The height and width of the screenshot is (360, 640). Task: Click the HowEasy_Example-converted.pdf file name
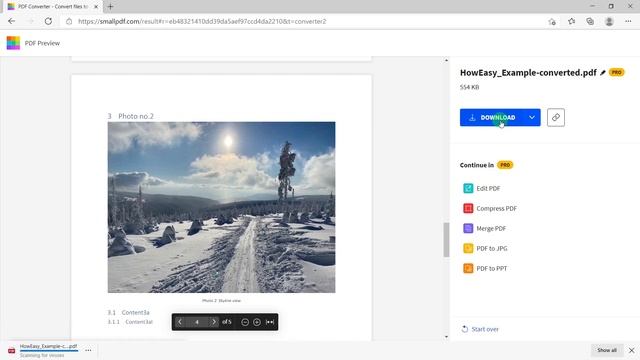528,73
